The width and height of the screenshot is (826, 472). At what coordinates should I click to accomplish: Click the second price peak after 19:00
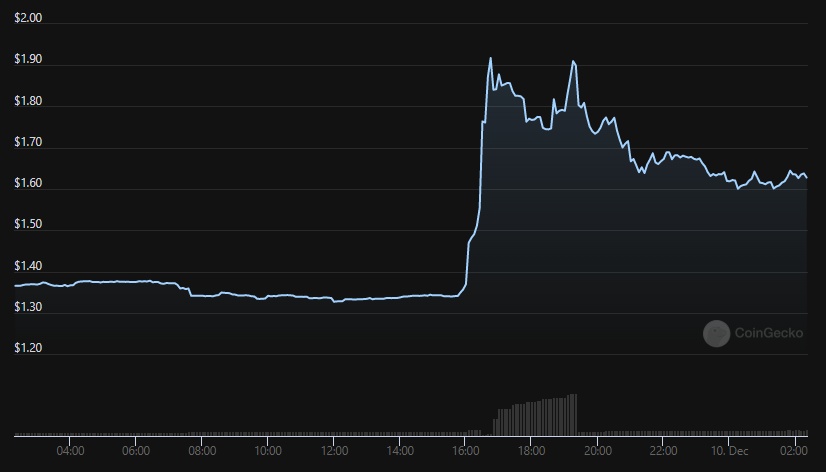click(x=574, y=62)
